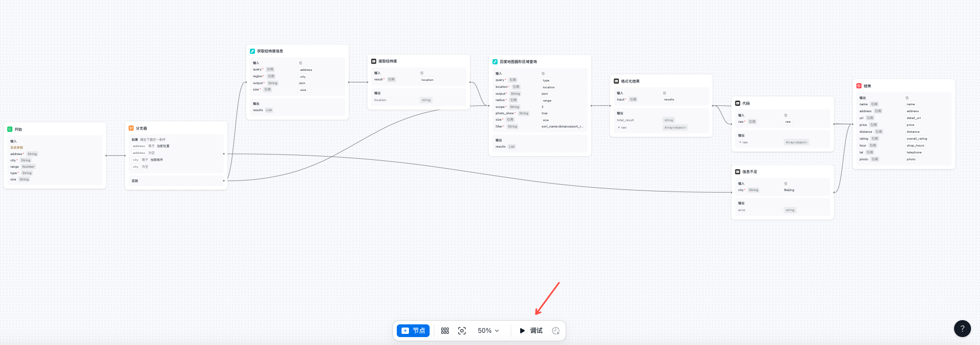Click the 调试 debug run button
980x345 pixels.
(x=531, y=331)
